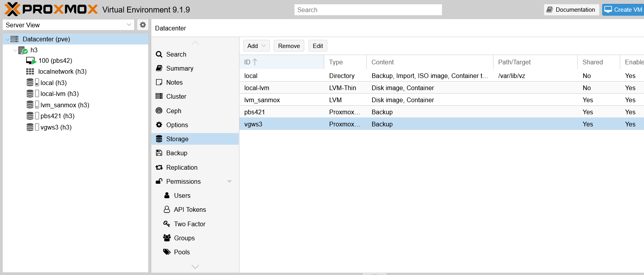Click the Backup floppy disk icon

(159, 153)
